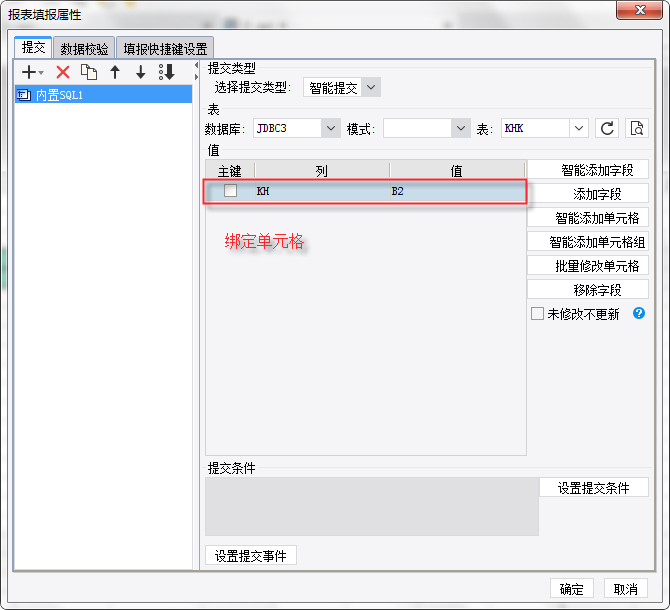Open the 表 dropdown showing KHK
The image size is (670, 610).
click(545, 128)
